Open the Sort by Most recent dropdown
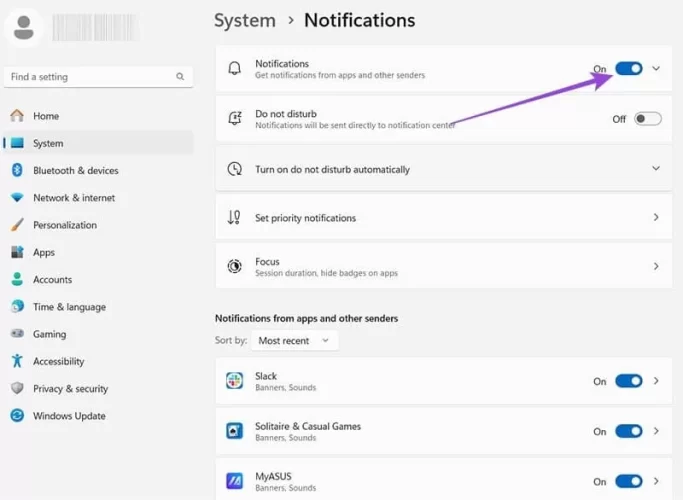Screen dimensions: 683x500 tap(294, 341)
